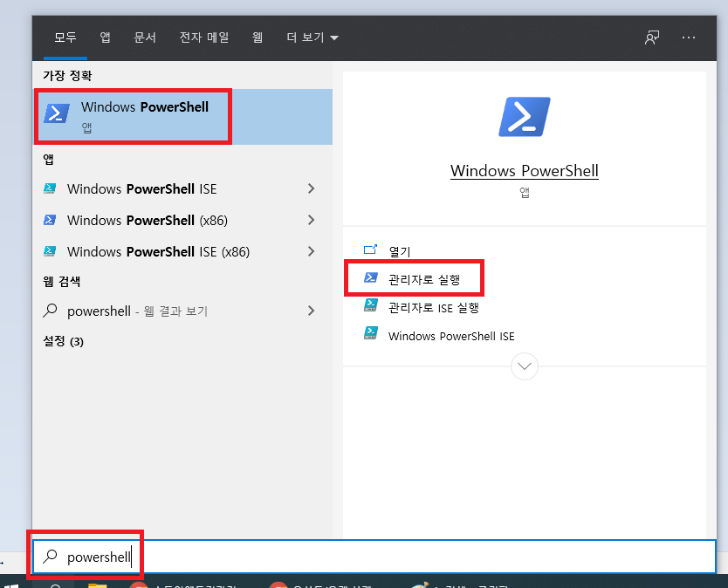Click the Windows PowerShell title link

click(525, 171)
